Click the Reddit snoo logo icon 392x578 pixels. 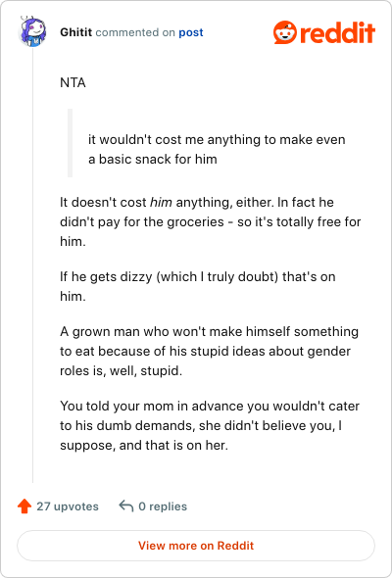284,32
